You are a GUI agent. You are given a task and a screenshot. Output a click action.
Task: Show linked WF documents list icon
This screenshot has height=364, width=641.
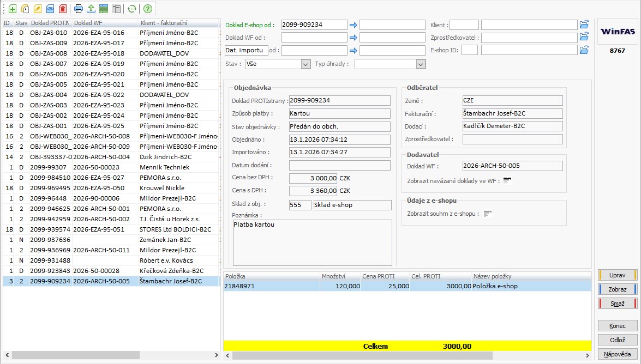[x=507, y=181]
